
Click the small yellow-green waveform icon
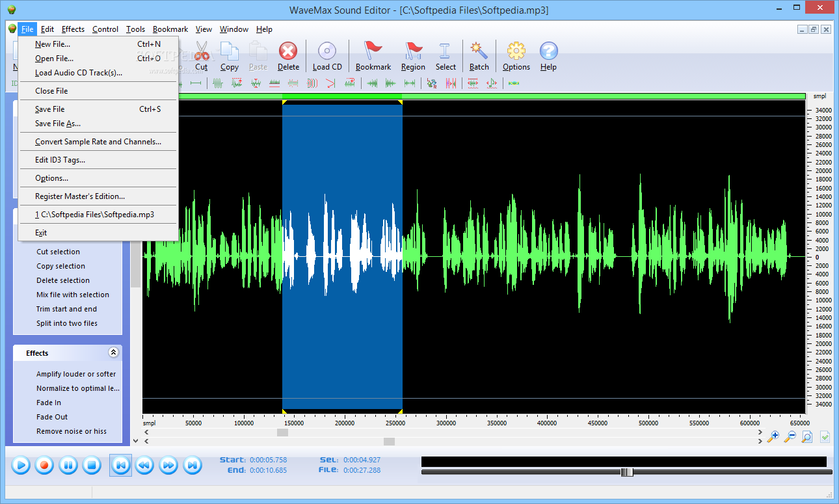pyautogui.click(x=514, y=83)
